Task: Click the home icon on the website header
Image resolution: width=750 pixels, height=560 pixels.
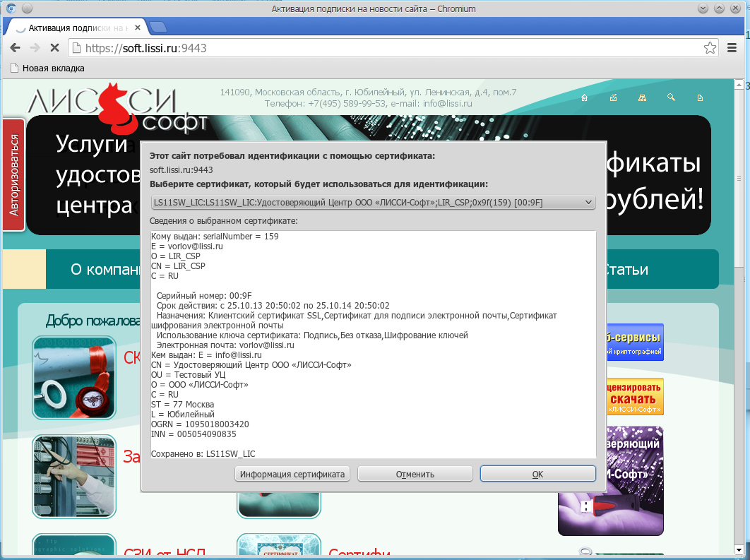Action: click(584, 98)
